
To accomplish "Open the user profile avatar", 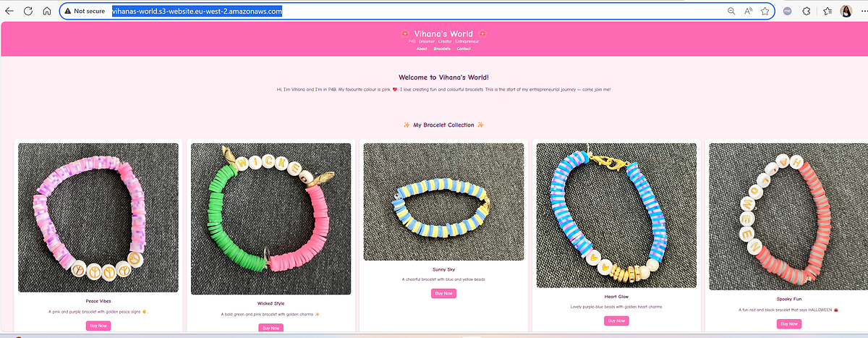I will (x=846, y=11).
